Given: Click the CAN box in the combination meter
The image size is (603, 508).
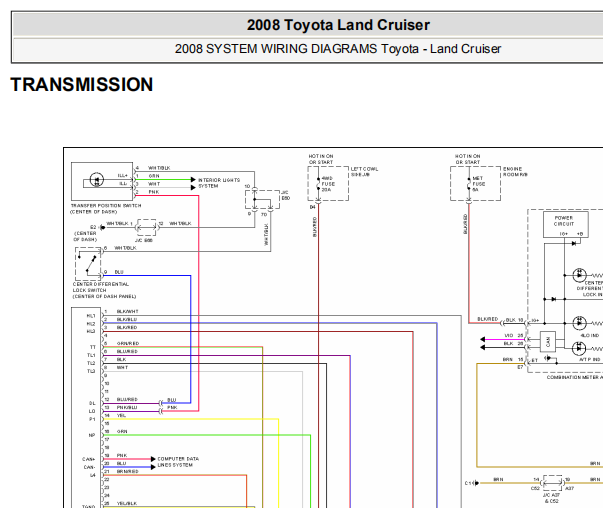Looking at the screenshot, I should (548, 341).
